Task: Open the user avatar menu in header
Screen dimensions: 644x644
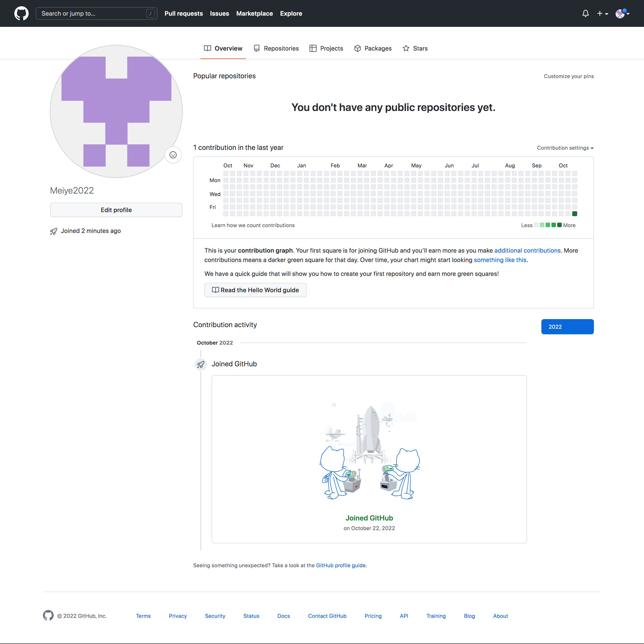Action: tap(622, 13)
